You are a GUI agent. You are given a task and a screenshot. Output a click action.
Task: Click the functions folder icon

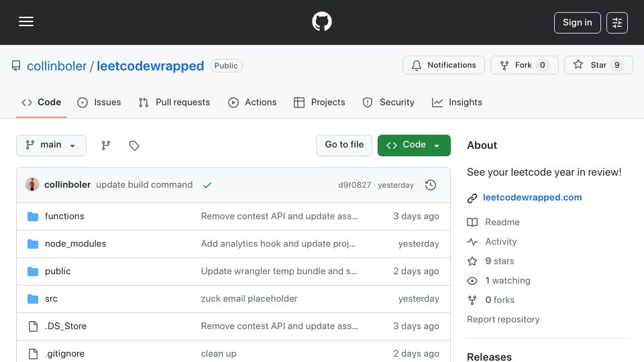tap(33, 217)
